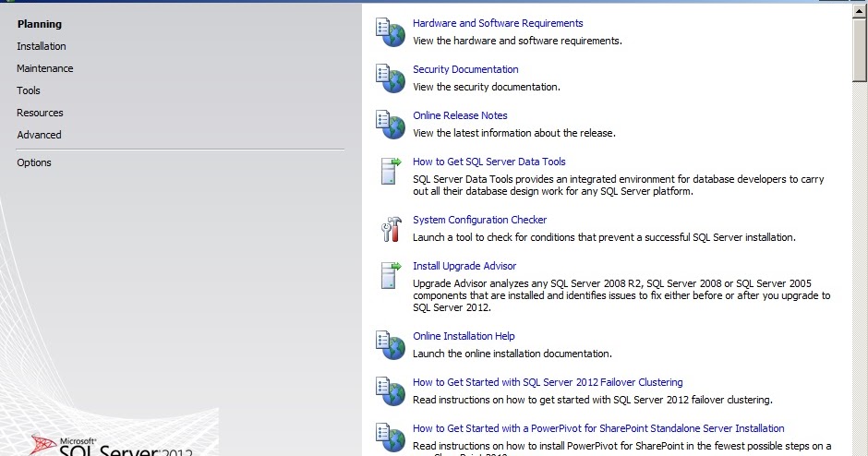Launch the System Configuration Checker
Viewport: 868px width, 456px height.
click(x=479, y=220)
